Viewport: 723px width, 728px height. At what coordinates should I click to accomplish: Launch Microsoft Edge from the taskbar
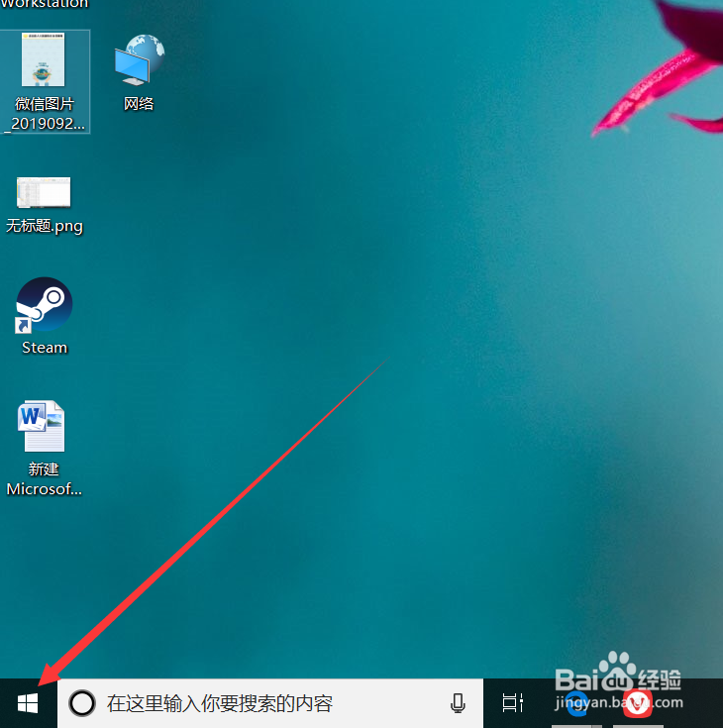tap(576, 703)
